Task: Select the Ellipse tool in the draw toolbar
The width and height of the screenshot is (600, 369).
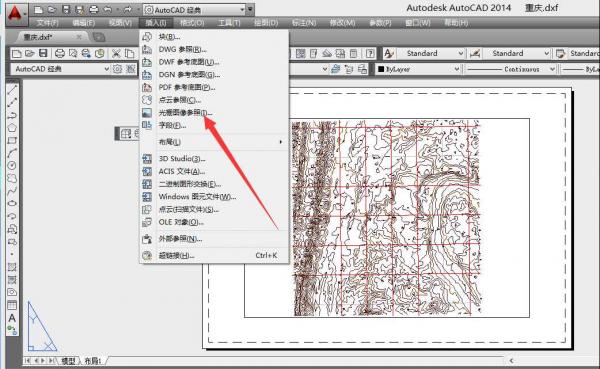Action: pyautogui.click(x=12, y=203)
